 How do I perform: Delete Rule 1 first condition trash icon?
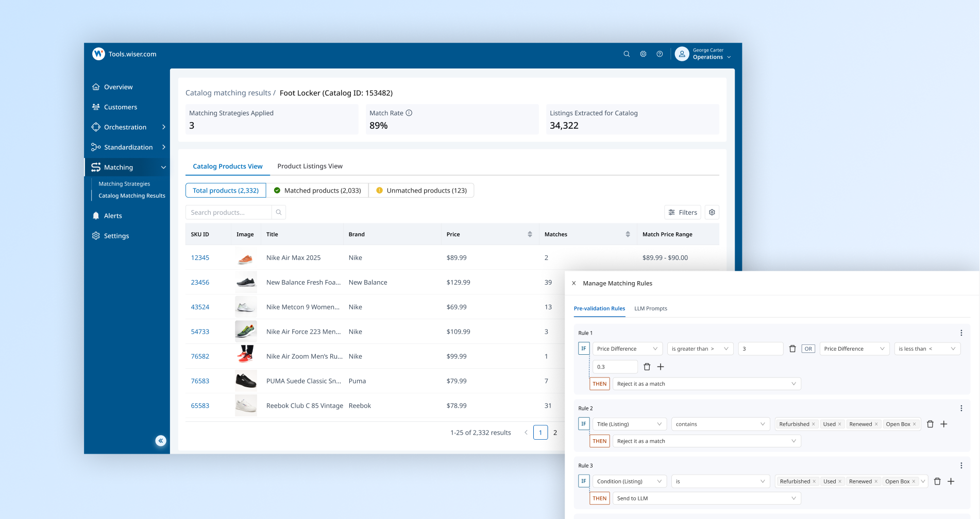click(792, 349)
